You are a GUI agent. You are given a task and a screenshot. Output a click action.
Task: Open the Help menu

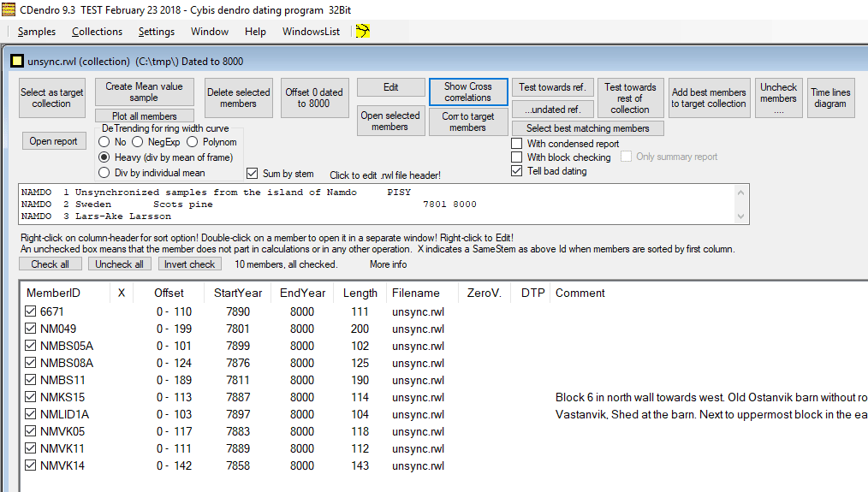coord(255,32)
